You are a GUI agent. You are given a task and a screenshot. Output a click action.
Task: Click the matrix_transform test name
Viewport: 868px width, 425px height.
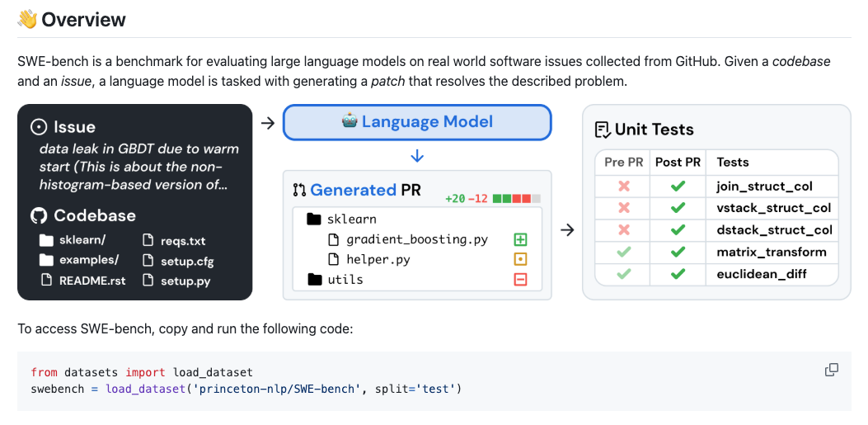pos(772,253)
